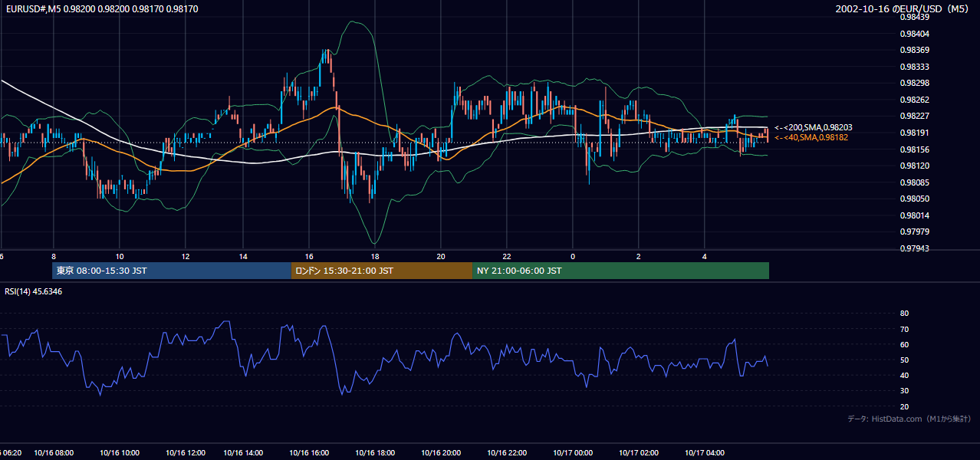The image size is (980, 460).
Task: Click the 10/16 20:00 time axis label
Action: (440, 453)
